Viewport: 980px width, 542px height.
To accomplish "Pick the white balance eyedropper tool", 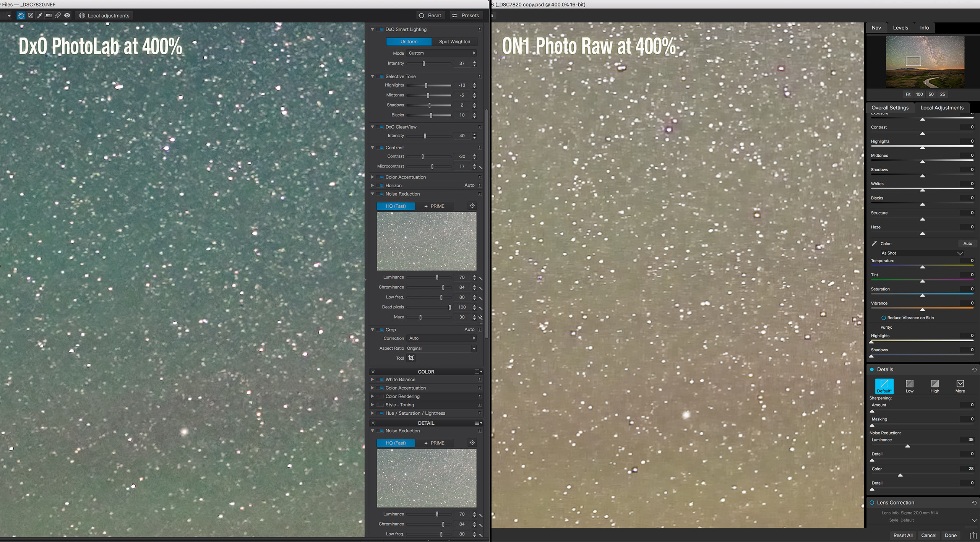I will coord(39,16).
